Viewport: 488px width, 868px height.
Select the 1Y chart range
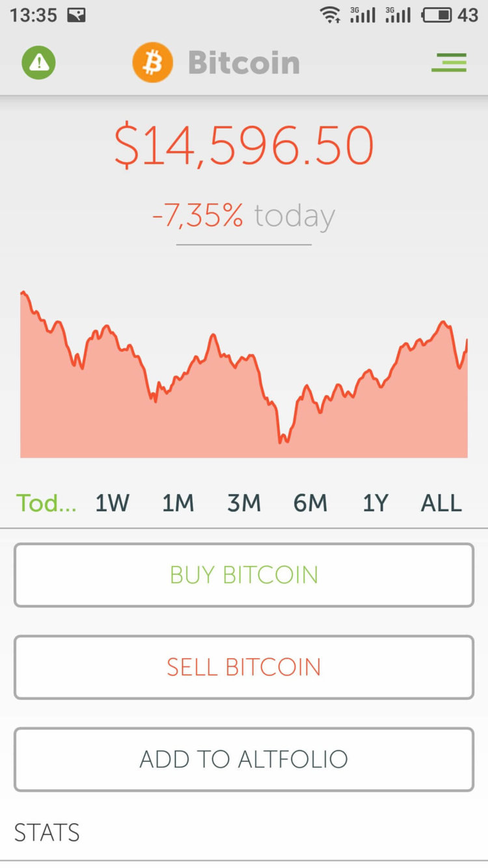tap(375, 503)
